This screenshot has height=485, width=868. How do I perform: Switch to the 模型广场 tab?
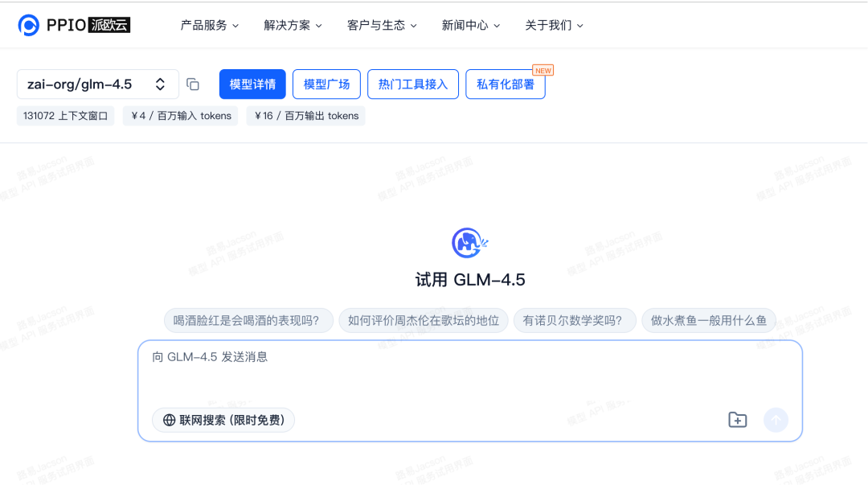[x=326, y=84]
